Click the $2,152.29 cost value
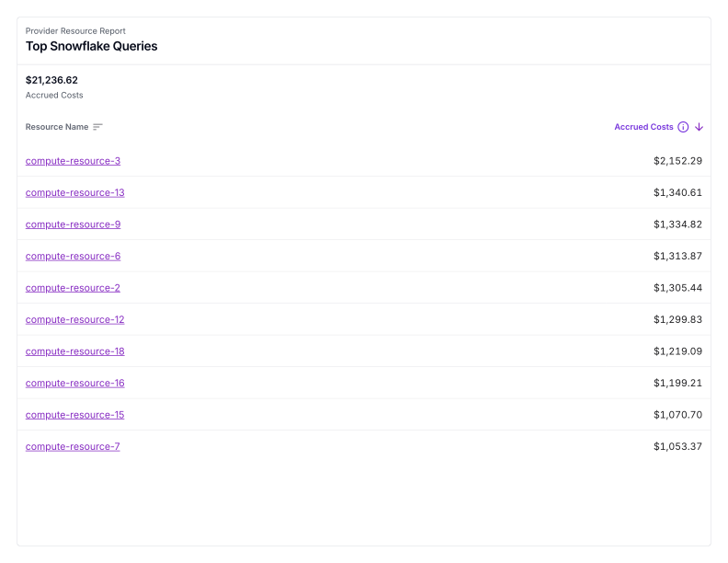This screenshot has width=728, height=563. [677, 161]
